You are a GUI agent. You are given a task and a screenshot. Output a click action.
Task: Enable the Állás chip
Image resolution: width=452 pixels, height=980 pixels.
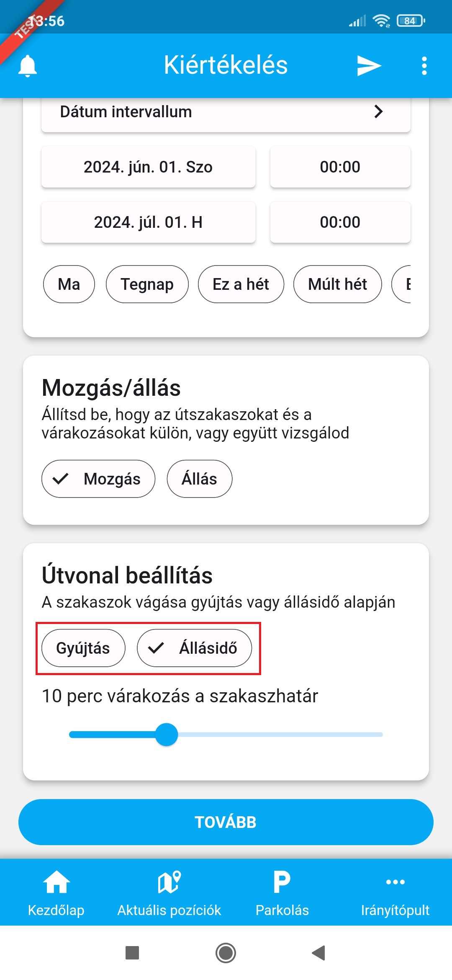pos(199,479)
